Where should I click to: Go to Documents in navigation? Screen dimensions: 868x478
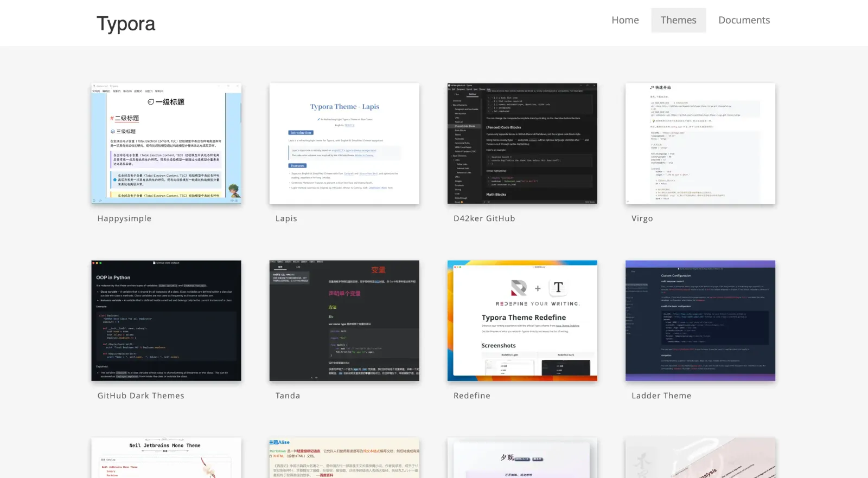point(744,20)
